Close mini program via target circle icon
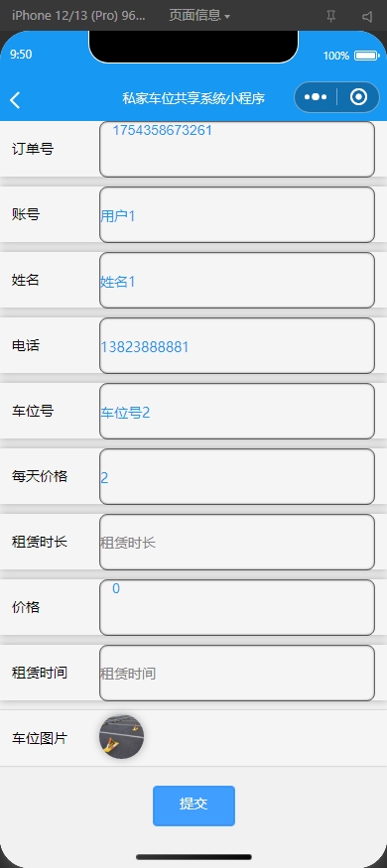Viewport: 387px width, 868px height. click(x=359, y=97)
